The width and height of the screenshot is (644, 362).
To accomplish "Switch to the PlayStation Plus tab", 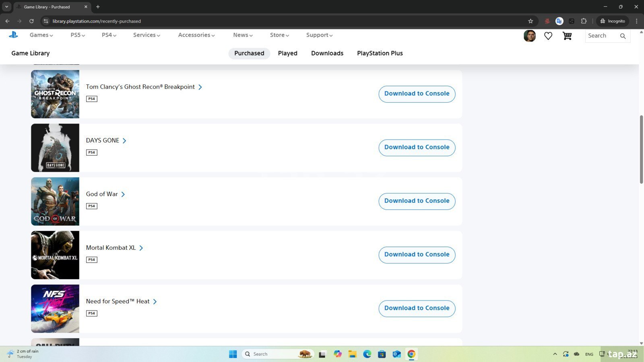I will tap(380, 53).
